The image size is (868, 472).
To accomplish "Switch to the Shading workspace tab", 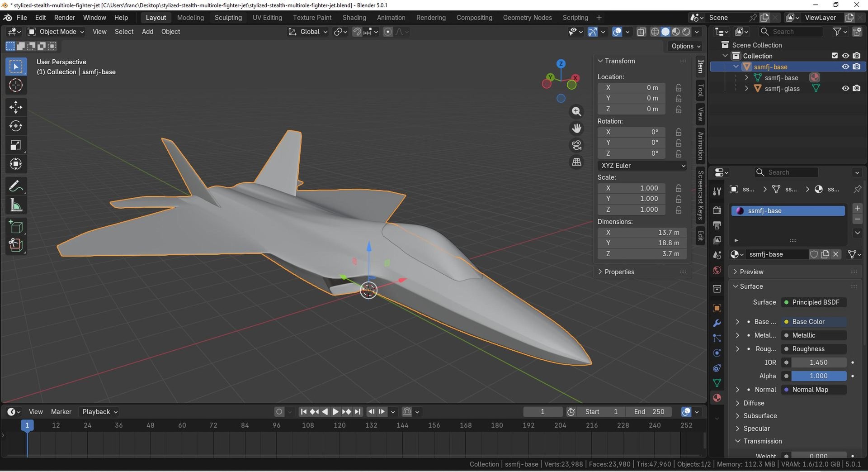I will (354, 18).
